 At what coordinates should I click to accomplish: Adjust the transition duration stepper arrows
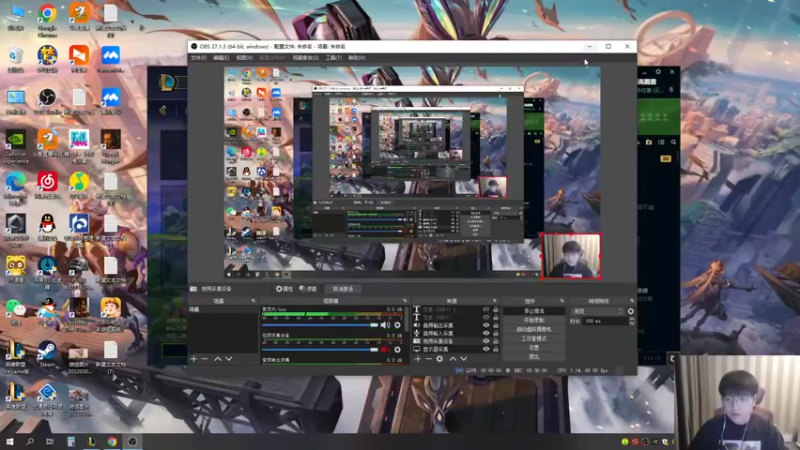632,321
